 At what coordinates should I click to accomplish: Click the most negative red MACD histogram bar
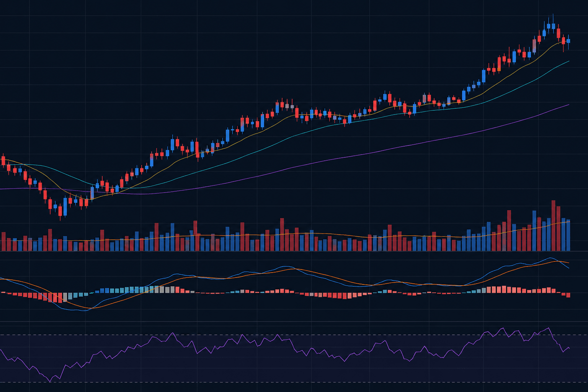60,298
